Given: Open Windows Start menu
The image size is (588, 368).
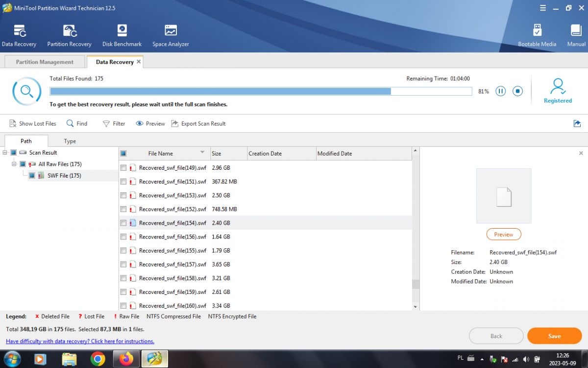Looking at the screenshot, I should click(x=12, y=359).
